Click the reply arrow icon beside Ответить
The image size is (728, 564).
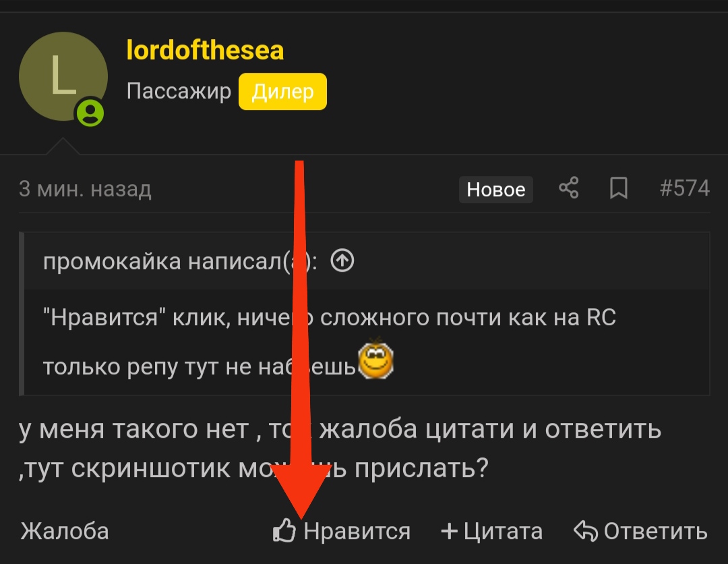[586, 531]
